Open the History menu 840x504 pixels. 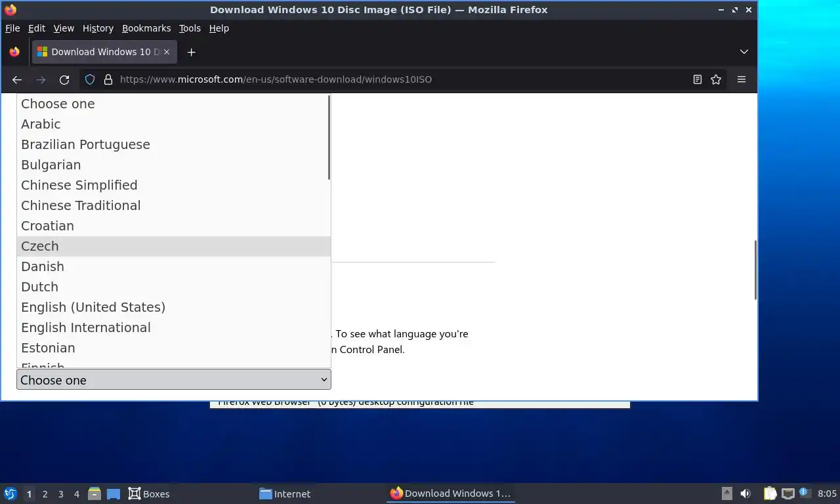(x=98, y=28)
